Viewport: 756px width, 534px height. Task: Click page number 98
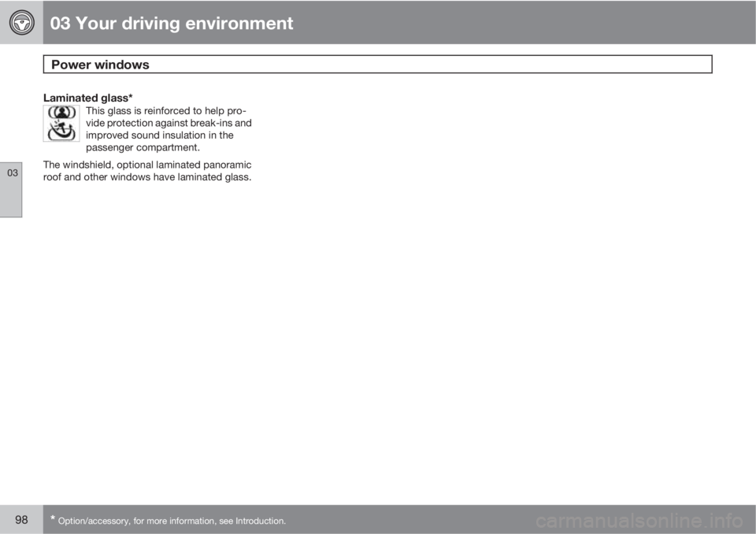click(x=21, y=520)
